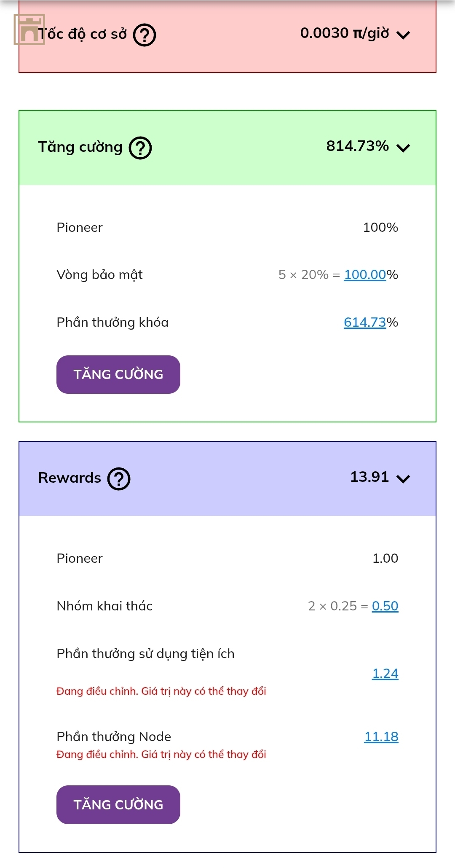
Task: Select the Vòng bảo mật row label
Action: click(100, 275)
